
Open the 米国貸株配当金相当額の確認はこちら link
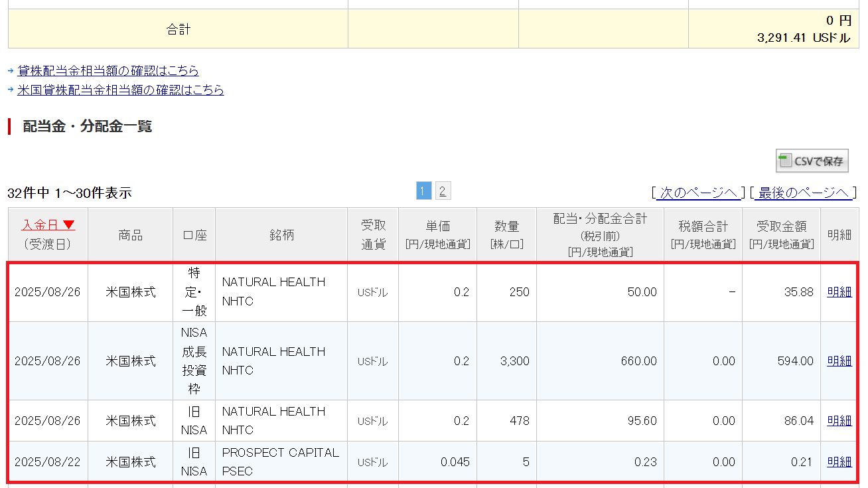(120, 90)
